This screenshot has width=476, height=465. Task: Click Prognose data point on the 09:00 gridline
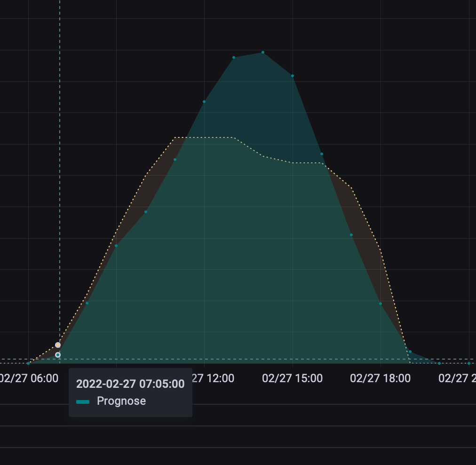(x=116, y=246)
